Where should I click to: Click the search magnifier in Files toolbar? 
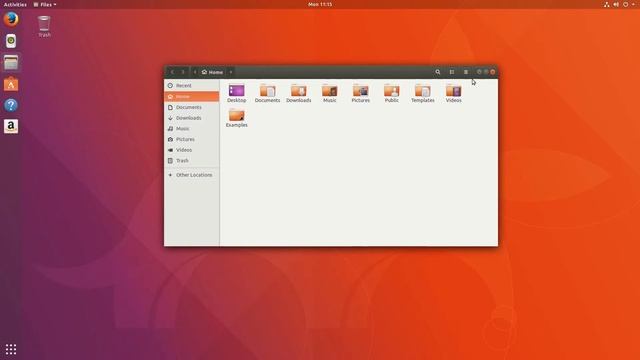[438, 72]
